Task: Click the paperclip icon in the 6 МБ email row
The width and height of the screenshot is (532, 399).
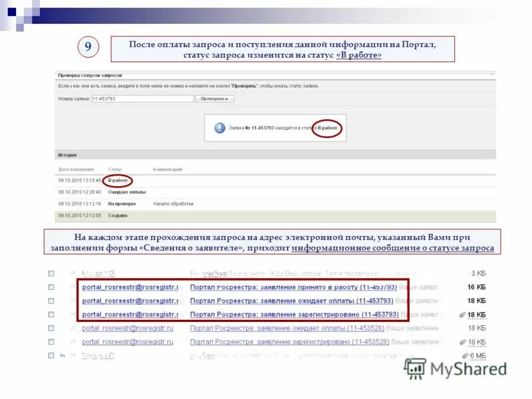Action: [465, 356]
